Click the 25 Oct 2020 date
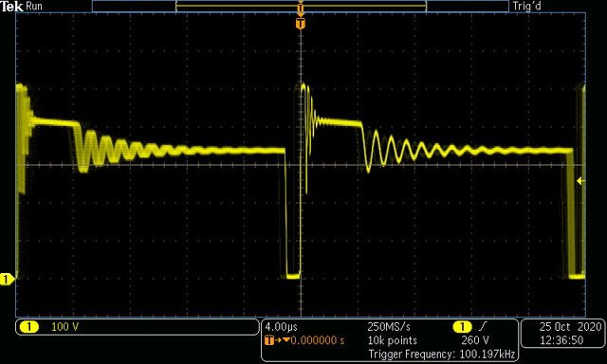The height and width of the screenshot is (364, 607). coord(571,327)
